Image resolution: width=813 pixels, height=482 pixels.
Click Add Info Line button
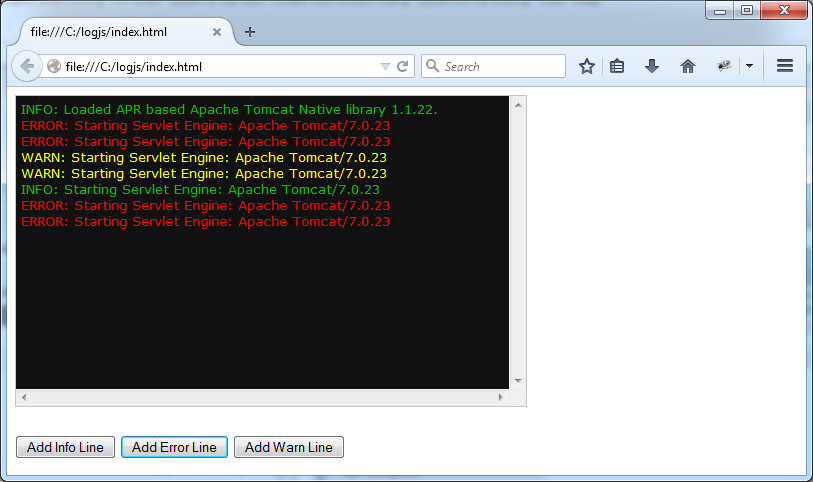click(x=65, y=447)
